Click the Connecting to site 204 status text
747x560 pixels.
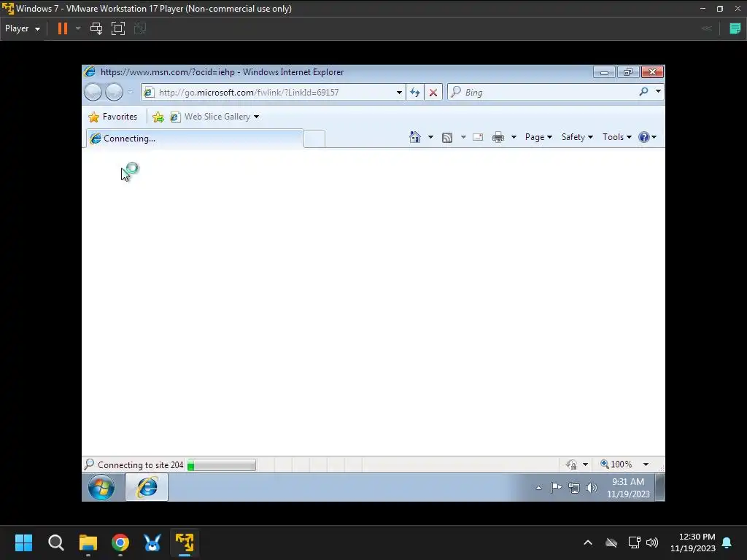[x=141, y=464]
